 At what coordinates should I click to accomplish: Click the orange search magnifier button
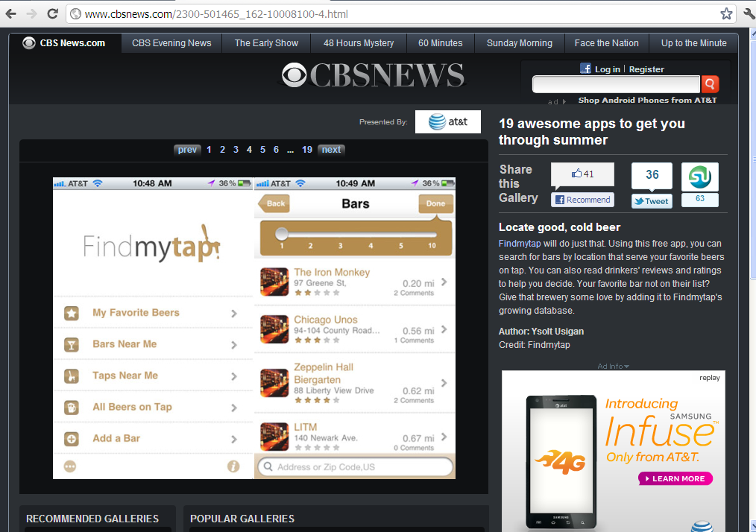pos(710,84)
